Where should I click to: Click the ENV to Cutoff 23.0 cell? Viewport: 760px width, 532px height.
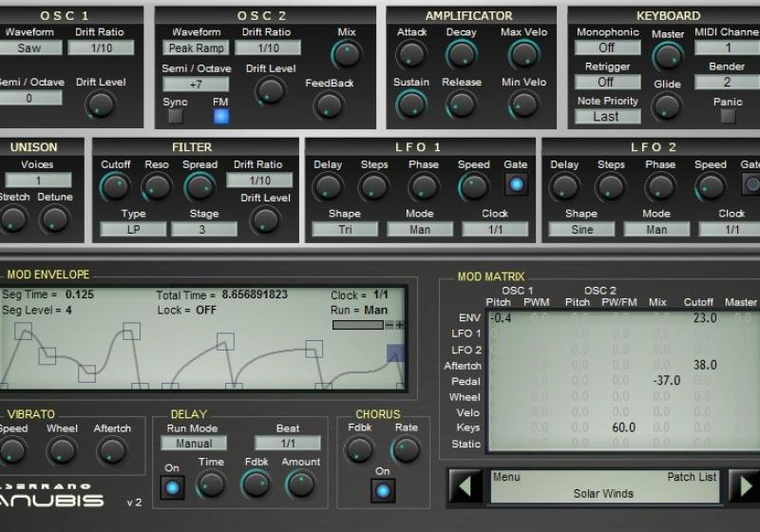point(704,318)
